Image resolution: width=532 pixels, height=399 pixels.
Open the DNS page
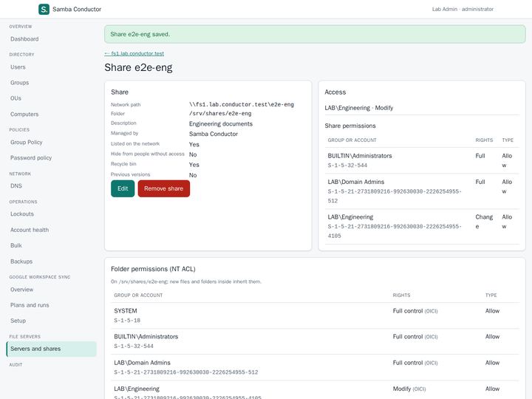pyautogui.click(x=16, y=186)
